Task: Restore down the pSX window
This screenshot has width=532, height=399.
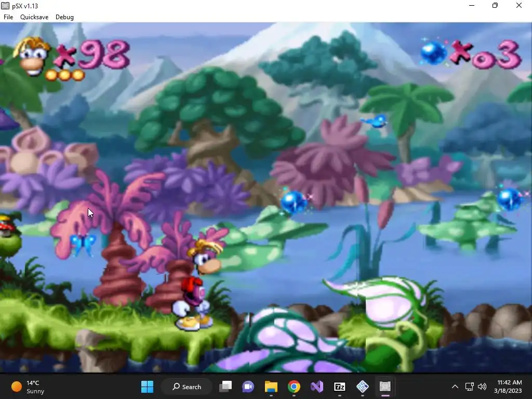Action: [495, 6]
